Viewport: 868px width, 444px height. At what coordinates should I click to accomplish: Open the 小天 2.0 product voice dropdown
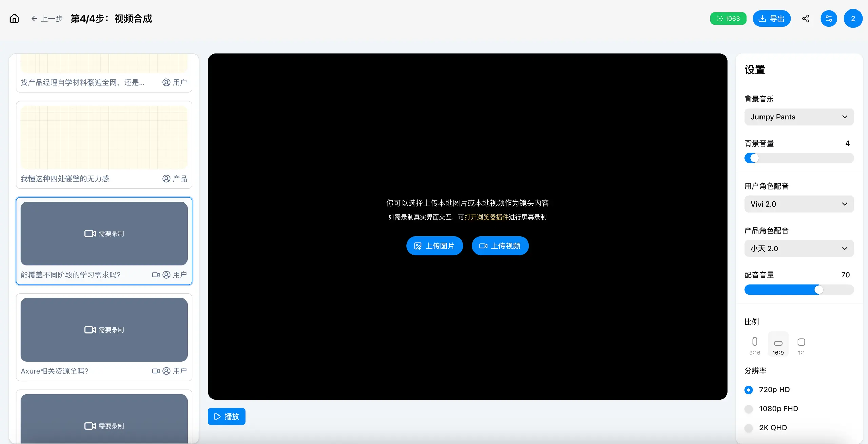(799, 248)
